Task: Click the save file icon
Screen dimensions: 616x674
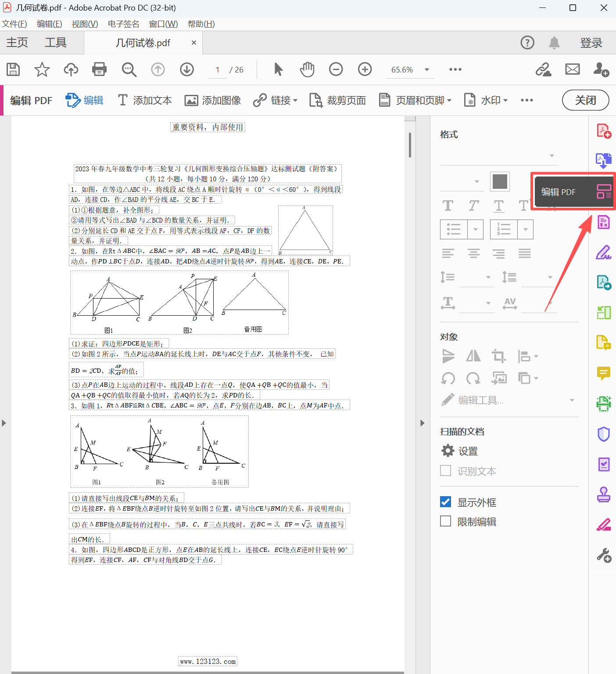Action: pyautogui.click(x=13, y=69)
